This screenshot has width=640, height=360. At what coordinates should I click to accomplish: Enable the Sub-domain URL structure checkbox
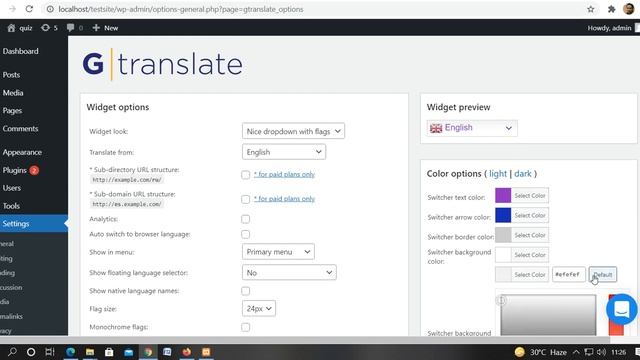point(245,199)
